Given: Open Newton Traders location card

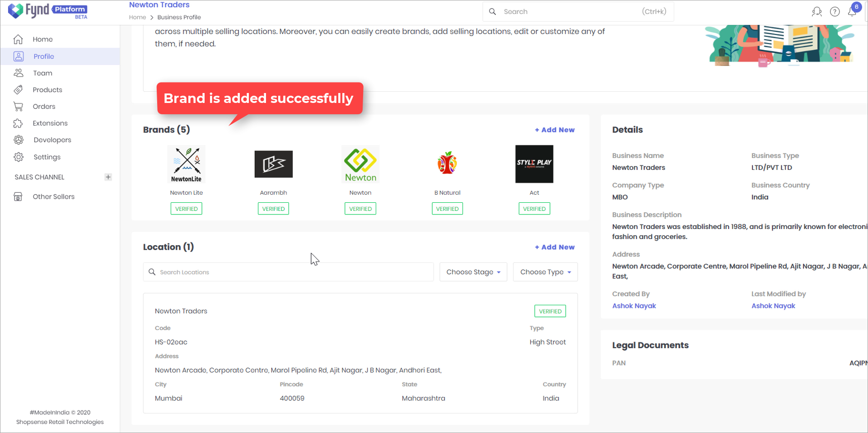Looking at the screenshot, I should 360,353.
